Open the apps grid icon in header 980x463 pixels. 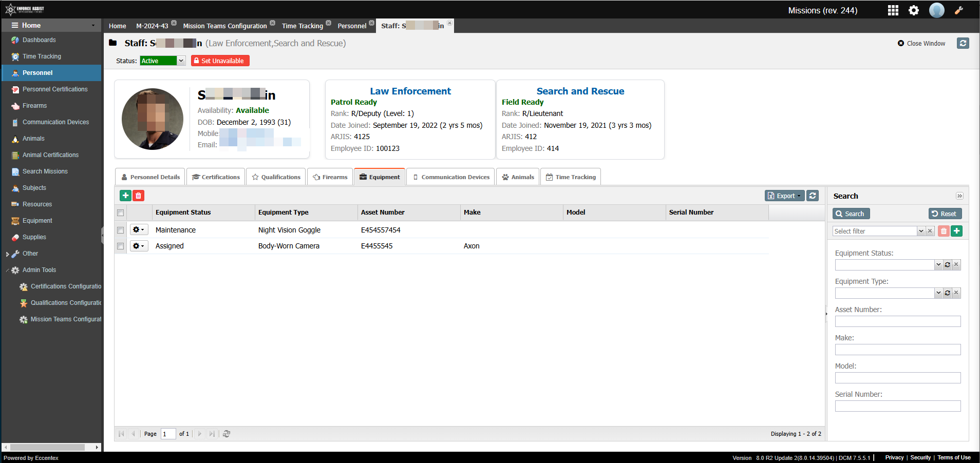click(893, 10)
